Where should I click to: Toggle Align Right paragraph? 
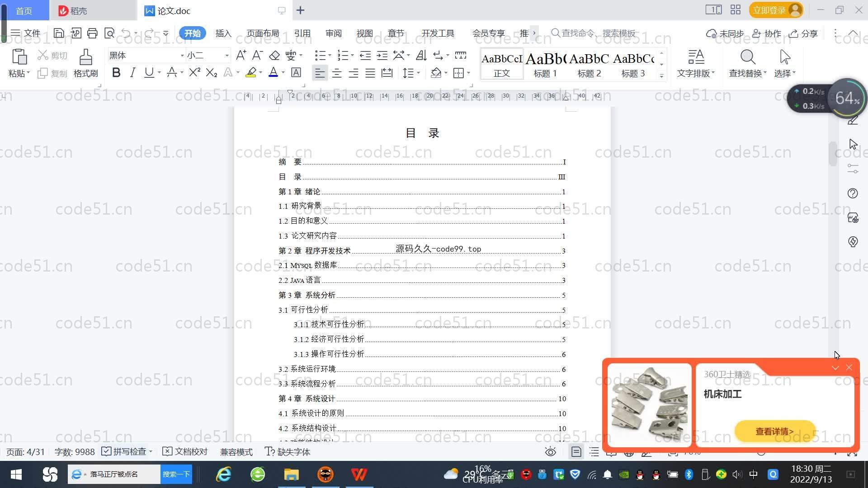click(x=354, y=73)
